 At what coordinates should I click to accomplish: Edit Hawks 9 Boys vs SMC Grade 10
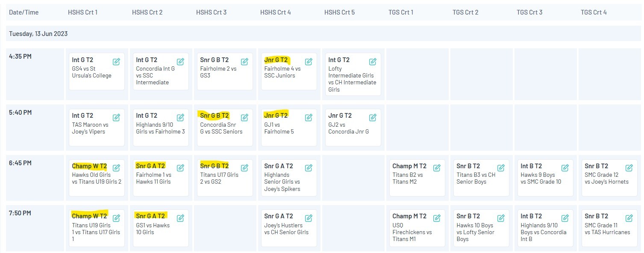click(565, 168)
